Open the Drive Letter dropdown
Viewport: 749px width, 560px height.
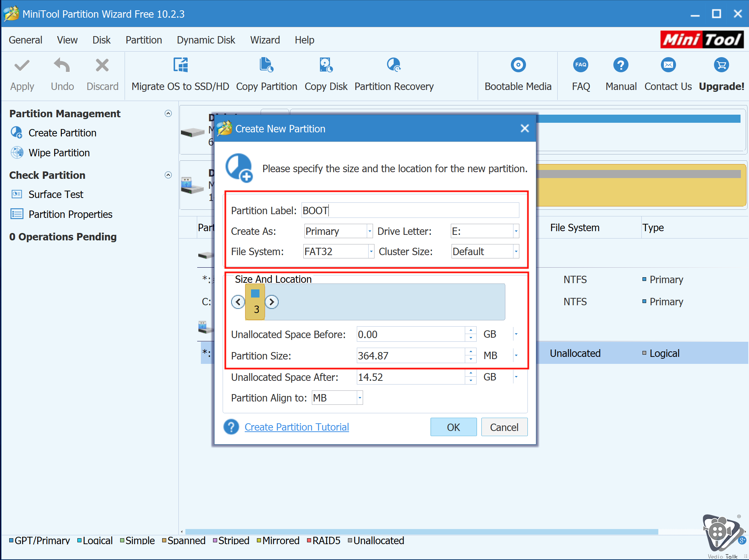point(516,231)
